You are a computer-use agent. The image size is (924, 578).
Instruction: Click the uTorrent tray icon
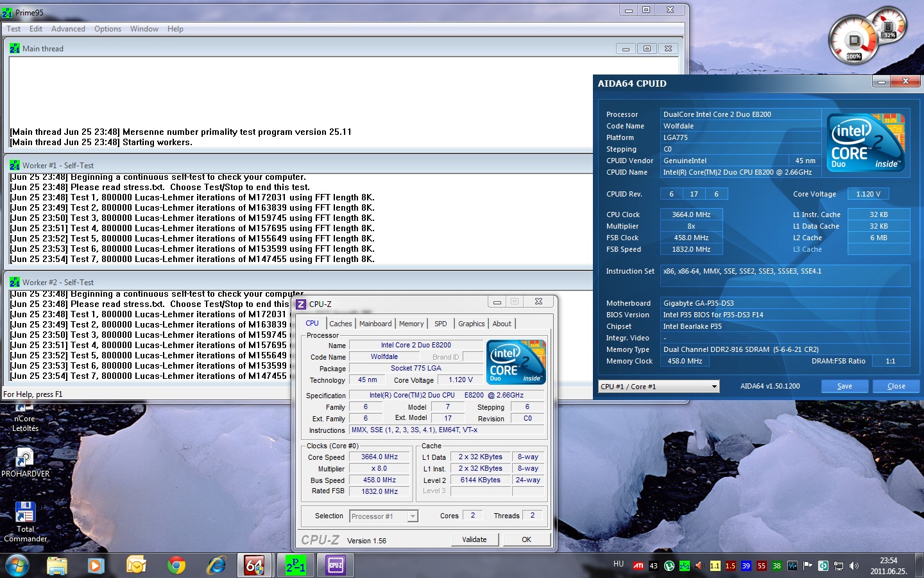[x=669, y=566]
